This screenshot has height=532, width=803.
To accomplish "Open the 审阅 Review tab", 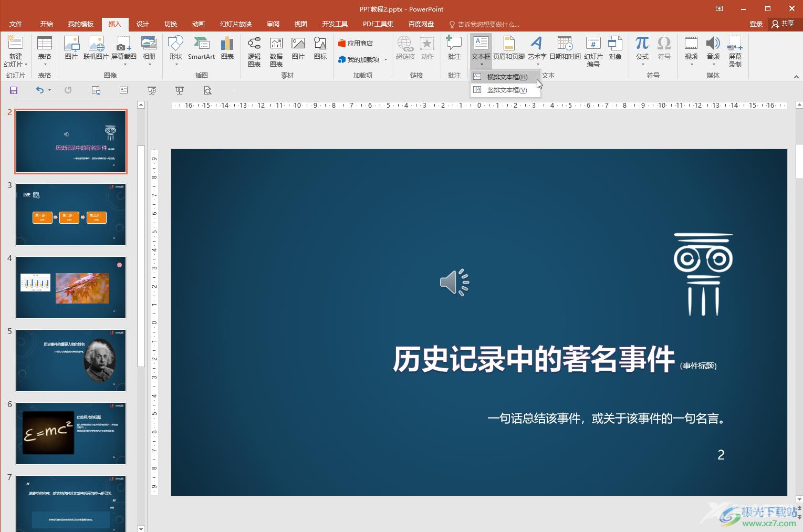I will (x=273, y=24).
